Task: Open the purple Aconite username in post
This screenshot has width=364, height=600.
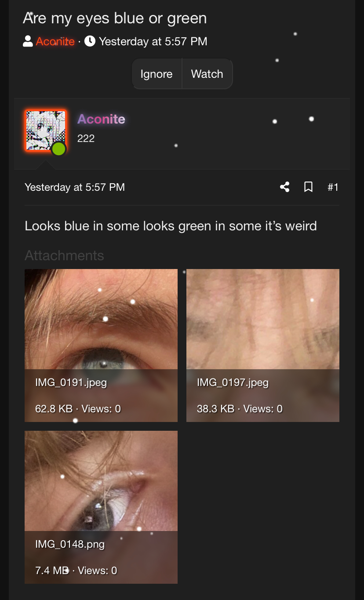Action: click(x=101, y=119)
